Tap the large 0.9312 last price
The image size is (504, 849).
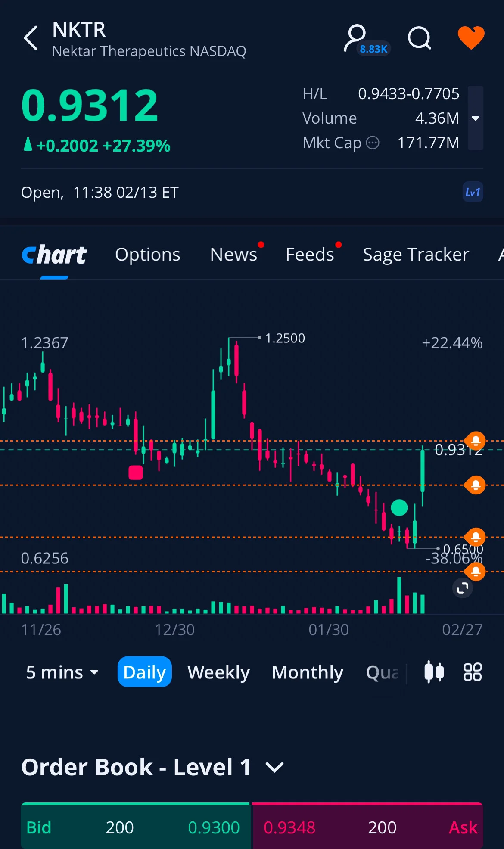[x=90, y=105]
